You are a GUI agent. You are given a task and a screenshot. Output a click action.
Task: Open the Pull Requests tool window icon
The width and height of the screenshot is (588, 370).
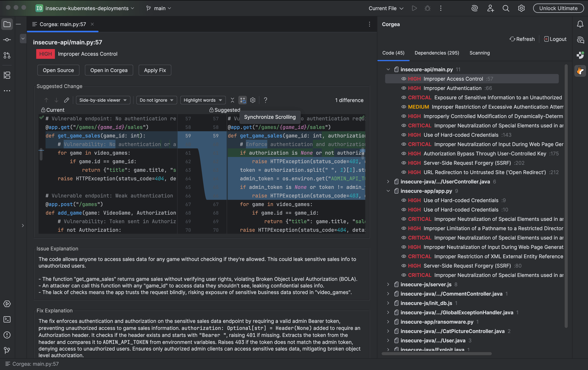(7, 55)
